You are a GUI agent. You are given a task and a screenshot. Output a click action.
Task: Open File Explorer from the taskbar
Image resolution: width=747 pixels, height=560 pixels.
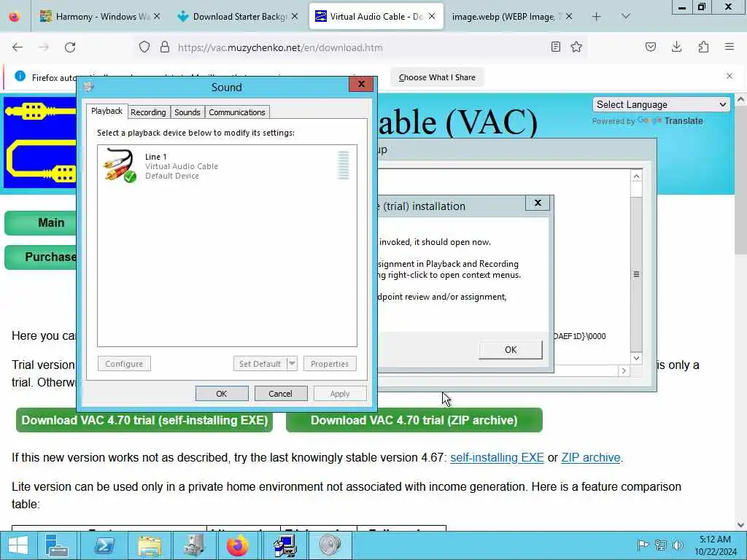coord(149,545)
